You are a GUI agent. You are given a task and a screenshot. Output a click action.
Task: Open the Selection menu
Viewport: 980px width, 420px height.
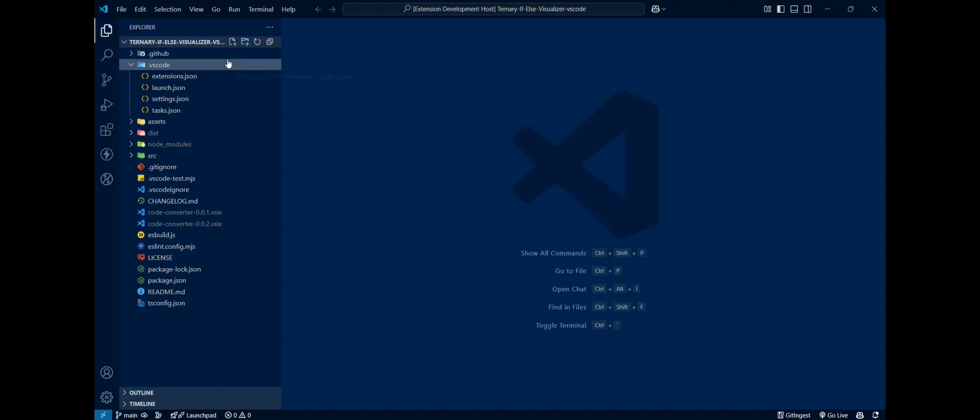click(x=167, y=9)
